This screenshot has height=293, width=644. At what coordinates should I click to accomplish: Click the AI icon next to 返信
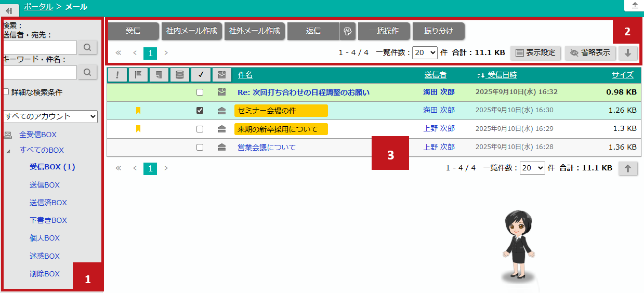(x=348, y=31)
